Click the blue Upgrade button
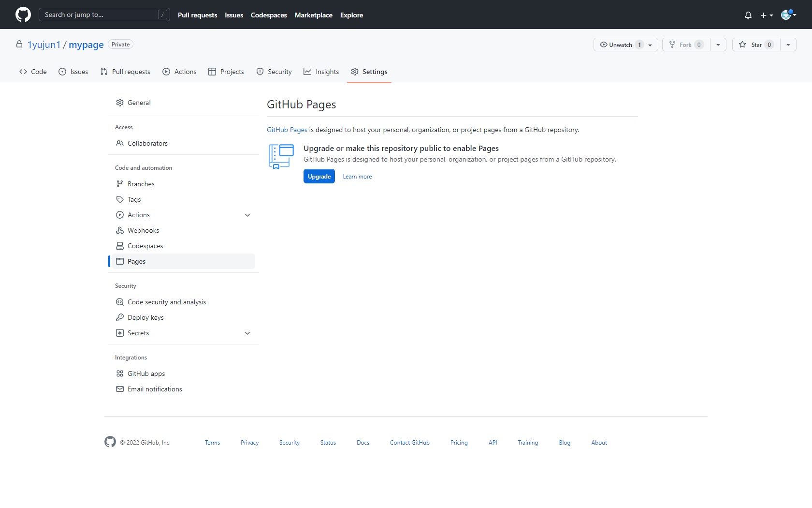The image size is (812, 508). coord(319,177)
